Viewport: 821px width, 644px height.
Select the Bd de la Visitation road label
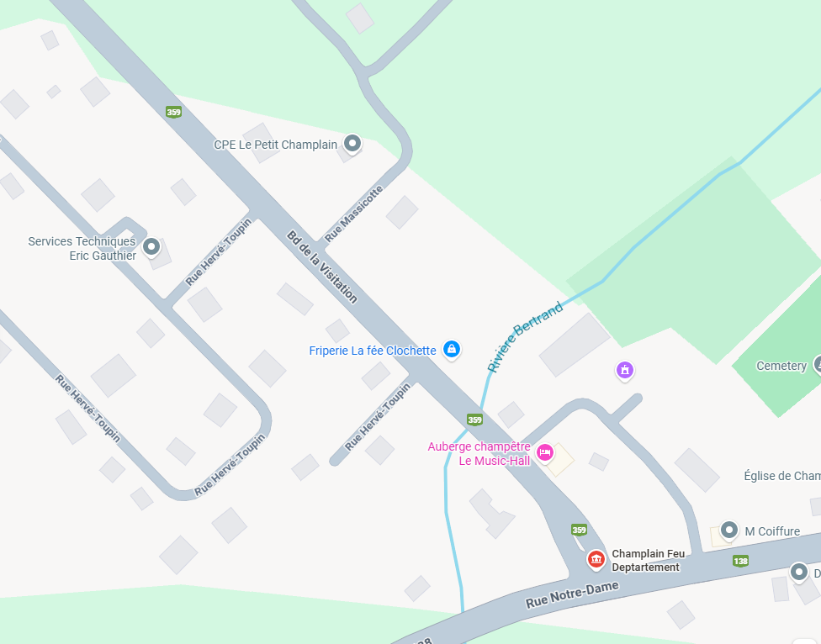322,267
